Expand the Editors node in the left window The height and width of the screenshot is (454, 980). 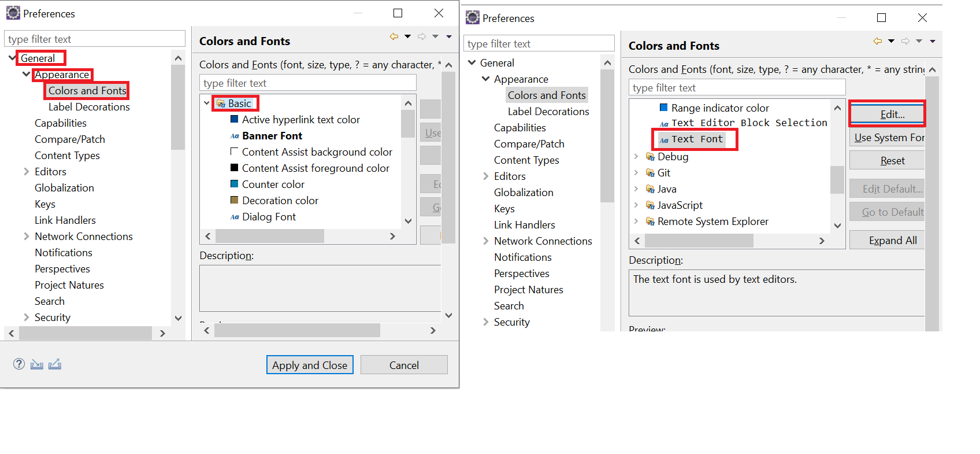click(26, 172)
